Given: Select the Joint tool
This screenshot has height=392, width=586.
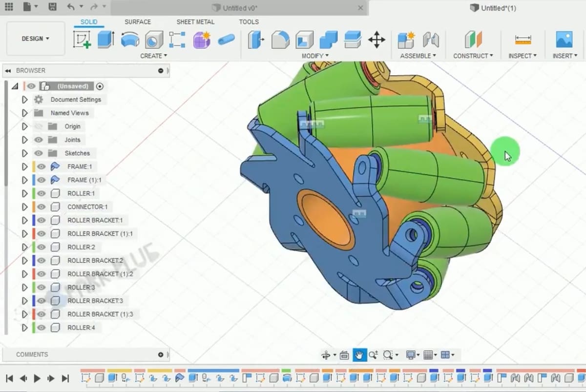Looking at the screenshot, I should pyautogui.click(x=431, y=40).
